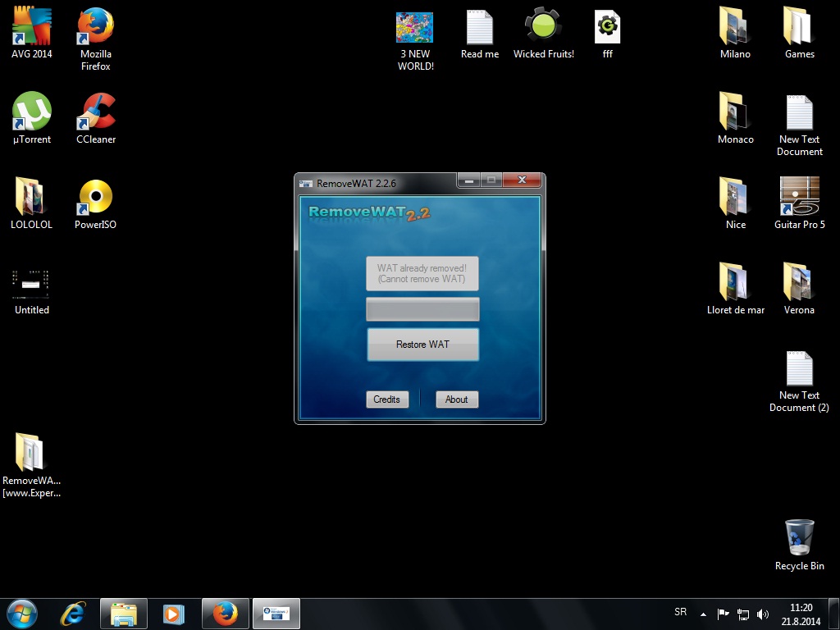The width and height of the screenshot is (840, 630).
Task: Open the Guitar Pro 5 shortcut
Action: coord(799,203)
